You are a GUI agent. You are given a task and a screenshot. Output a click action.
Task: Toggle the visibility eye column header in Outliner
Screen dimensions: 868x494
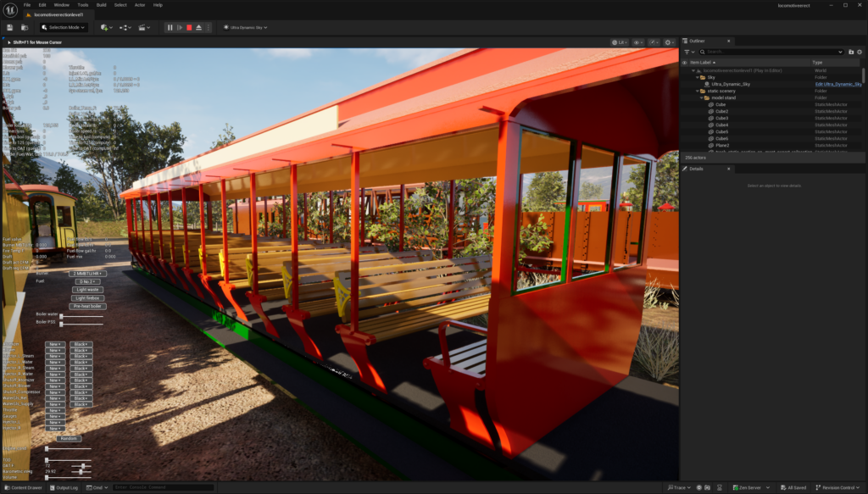point(685,63)
